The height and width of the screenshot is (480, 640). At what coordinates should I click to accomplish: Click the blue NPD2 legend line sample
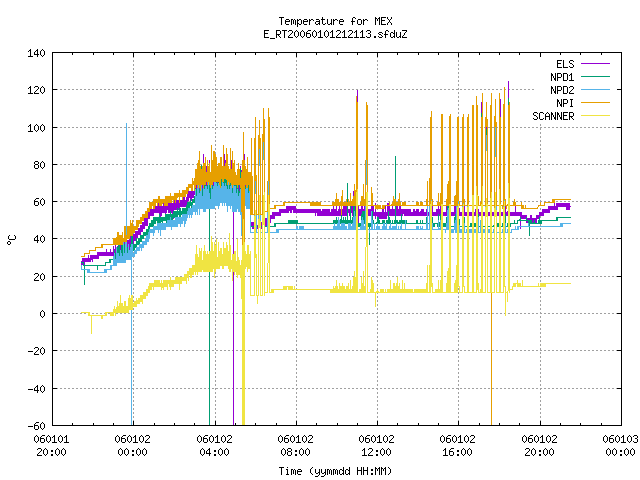coord(595,89)
